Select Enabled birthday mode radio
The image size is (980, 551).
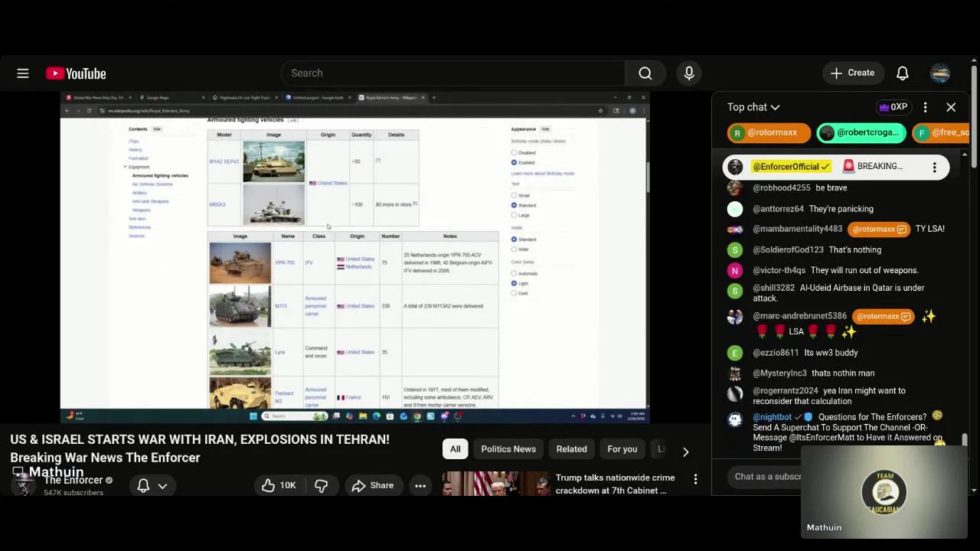coord(514,162)
